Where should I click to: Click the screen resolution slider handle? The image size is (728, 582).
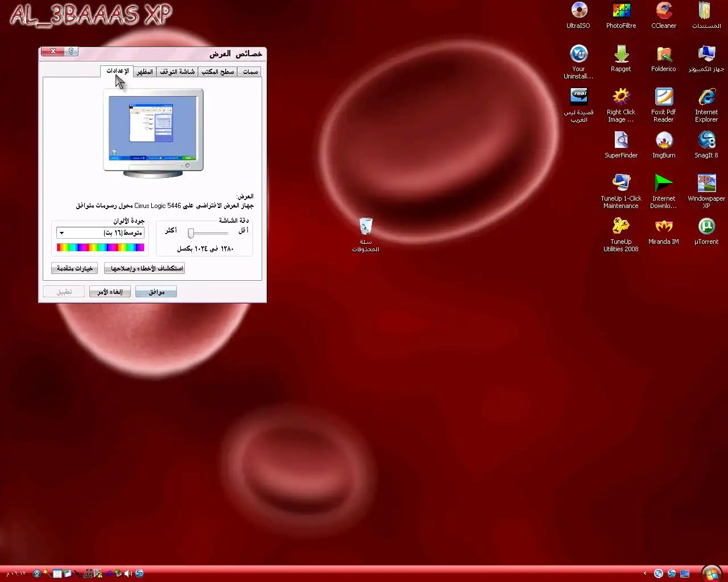[191, 233]
